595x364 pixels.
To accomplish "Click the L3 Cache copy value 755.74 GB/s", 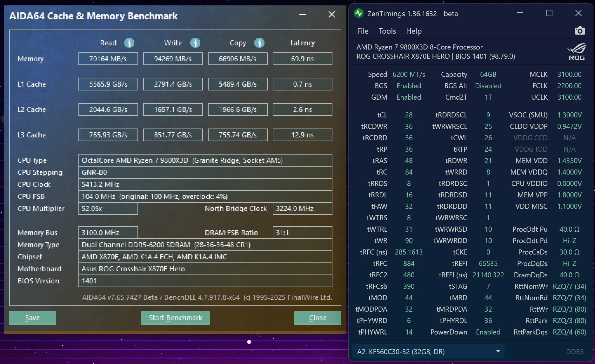I will click(238, 135).
